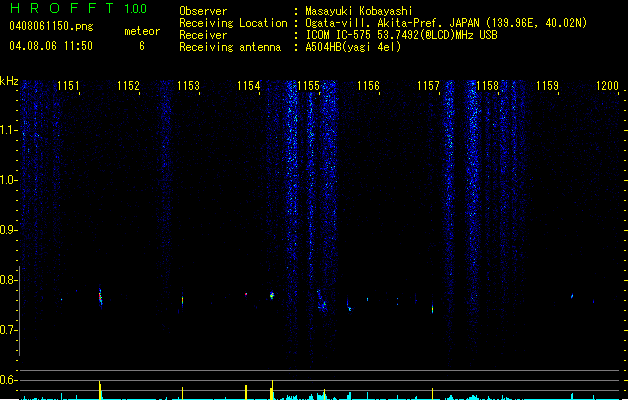Click the 1200 time marker
The image size is (629, 400).
tap(607, 86)
